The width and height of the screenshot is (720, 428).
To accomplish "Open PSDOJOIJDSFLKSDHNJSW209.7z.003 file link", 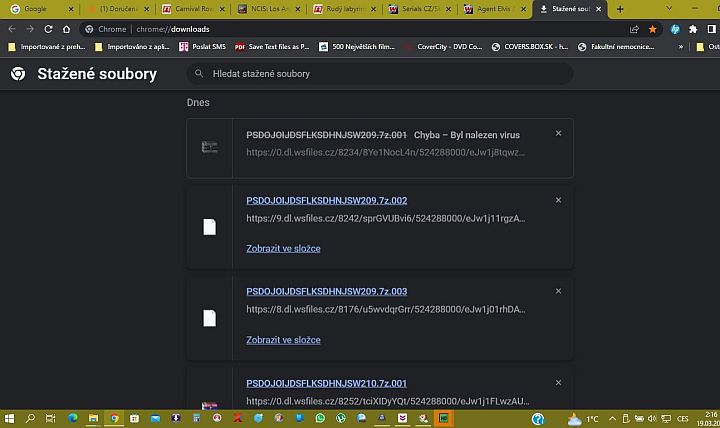I will 326,292.
